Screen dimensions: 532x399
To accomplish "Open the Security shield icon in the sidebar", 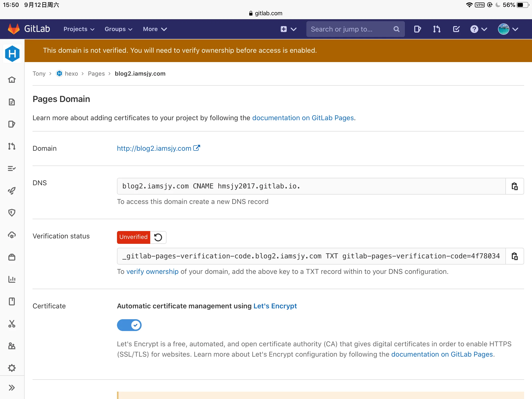I will point(12,213).
